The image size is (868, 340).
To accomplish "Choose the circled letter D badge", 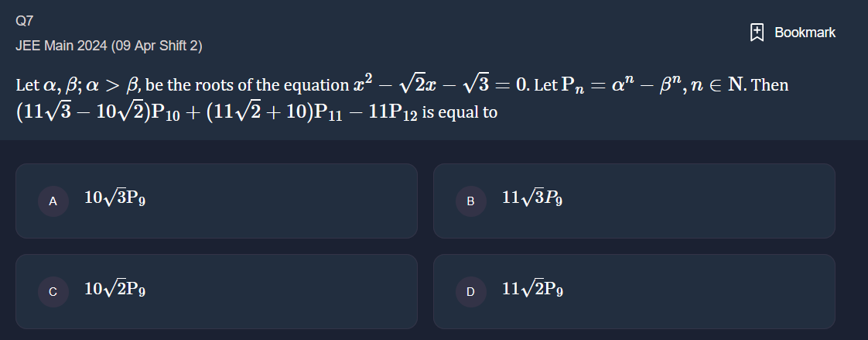I will [x=470, y=292].
